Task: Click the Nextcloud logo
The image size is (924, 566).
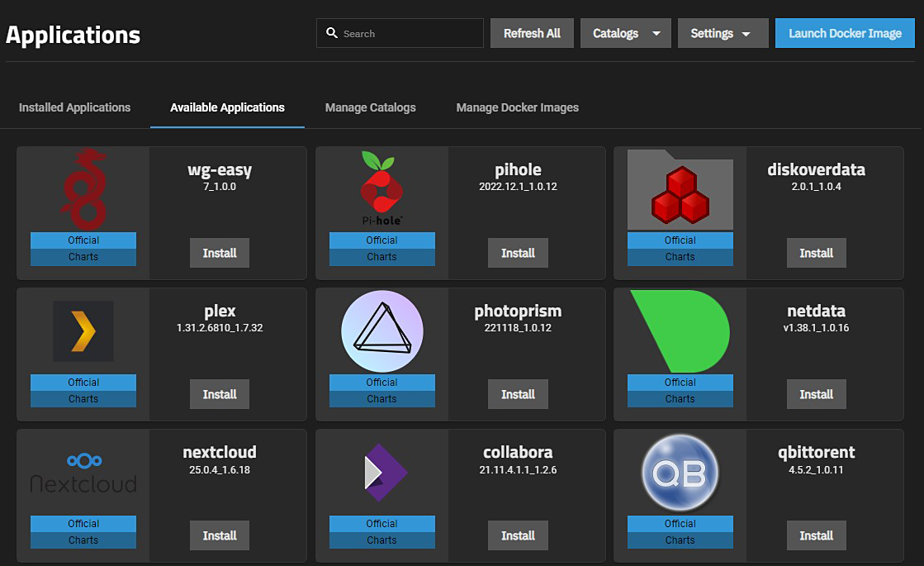Action: (x=83, y=473)
